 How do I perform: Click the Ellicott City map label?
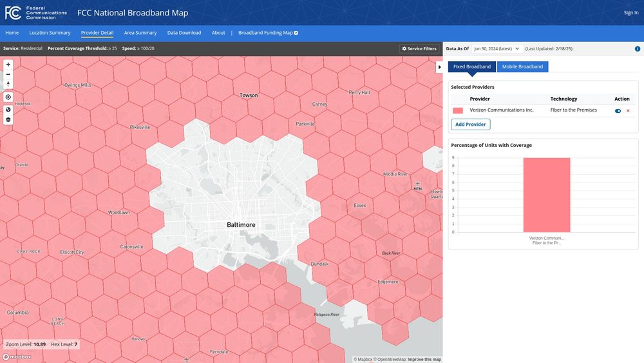point(72,252)
